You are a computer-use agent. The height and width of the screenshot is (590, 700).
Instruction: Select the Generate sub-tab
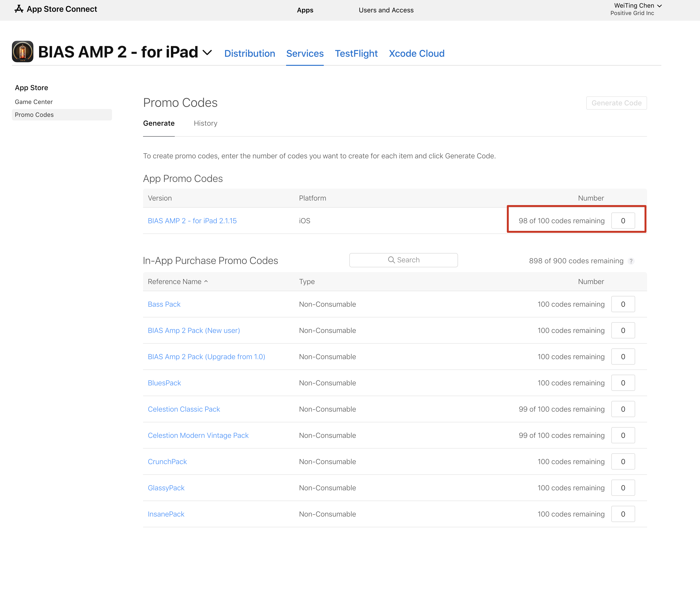point(159,123)
